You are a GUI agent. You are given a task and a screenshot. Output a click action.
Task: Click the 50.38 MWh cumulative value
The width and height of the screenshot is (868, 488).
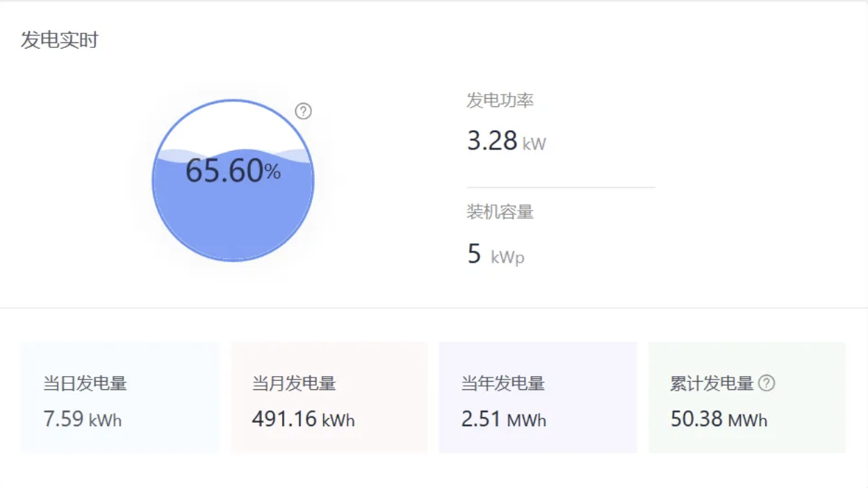[719, 420]
